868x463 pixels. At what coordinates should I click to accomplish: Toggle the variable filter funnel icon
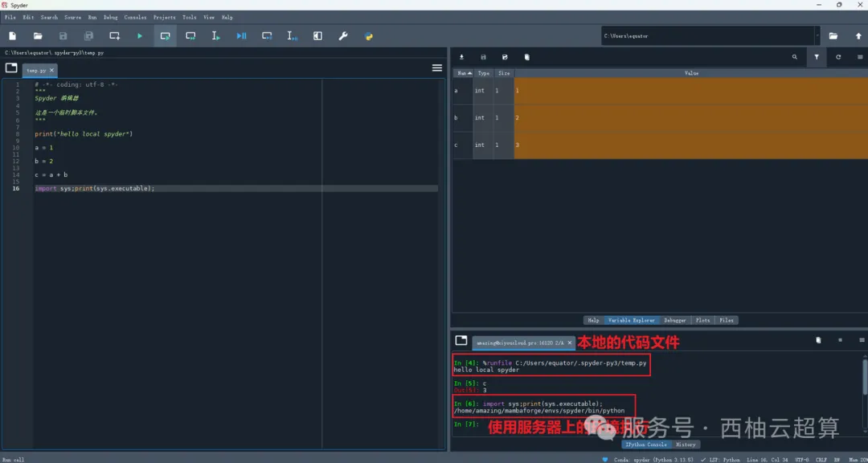point(817,57)
